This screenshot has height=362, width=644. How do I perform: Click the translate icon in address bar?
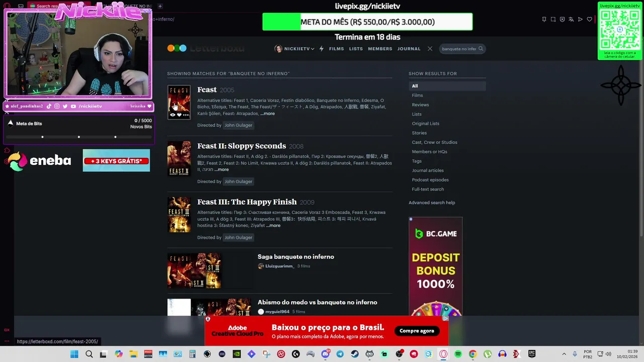click(571, 20)
